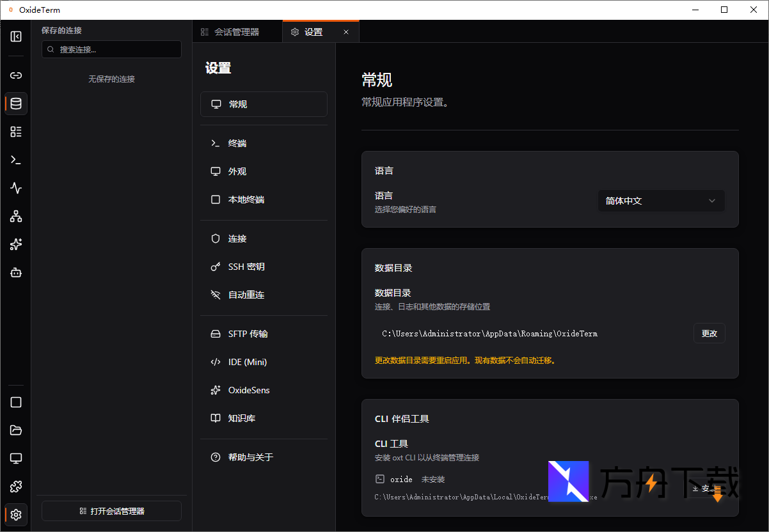769x532 pixels.
Task: Open the connections link icon in sidebar
Action: (16, 75)
